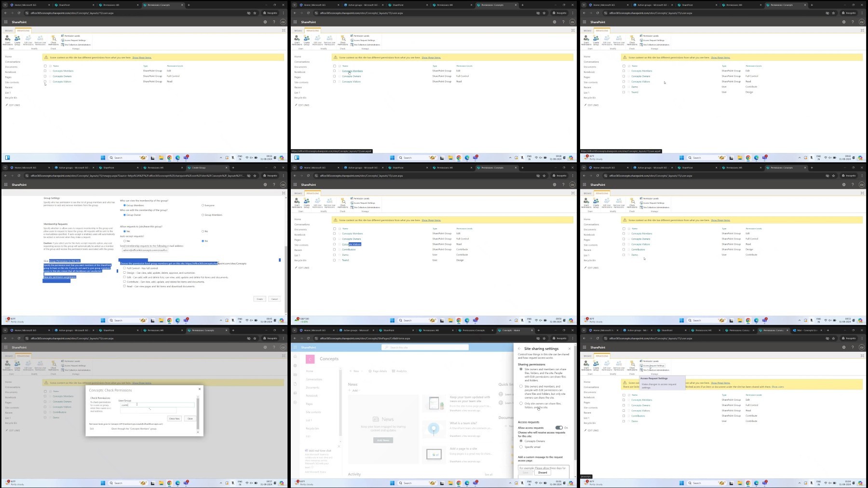Viewport: 868px width, 488px height.
Task: Open Analytics in the Concepts page toolbar
Action: click(x=399, y=371)
